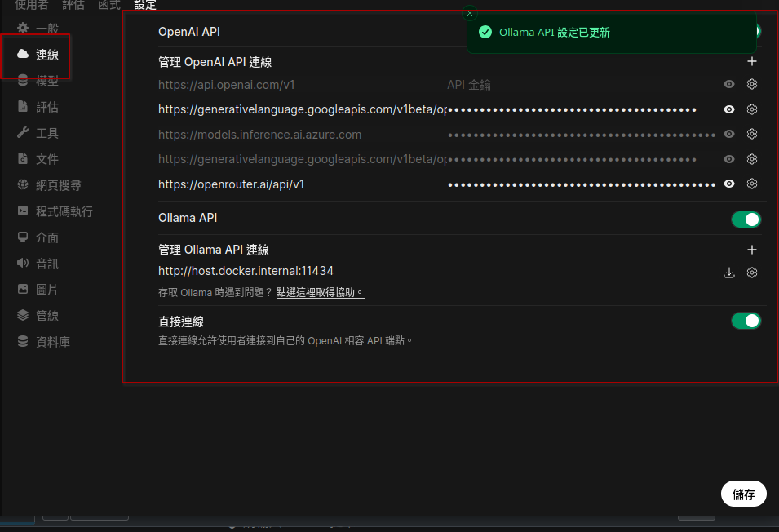Edit the http://host.docker.internal:11434 URL field
Viewport: 779px width, 532px height.
437,271
